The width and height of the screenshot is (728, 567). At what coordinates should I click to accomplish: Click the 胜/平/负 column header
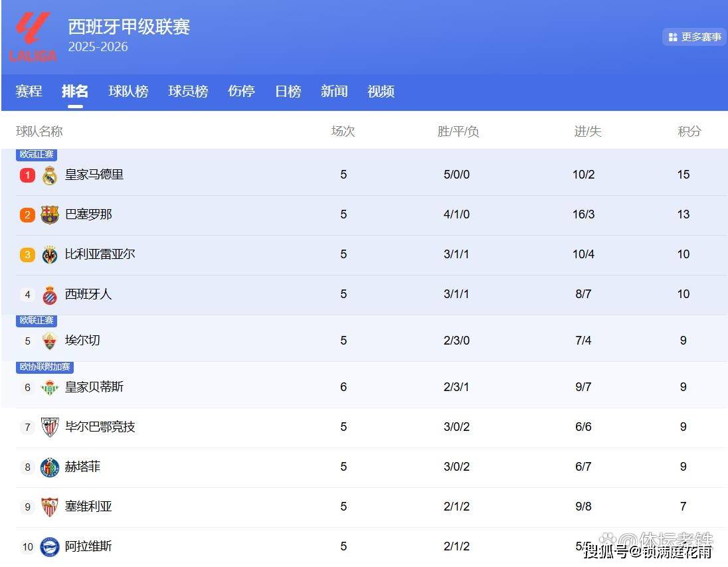pyautogui.click(x=458, y=131)
